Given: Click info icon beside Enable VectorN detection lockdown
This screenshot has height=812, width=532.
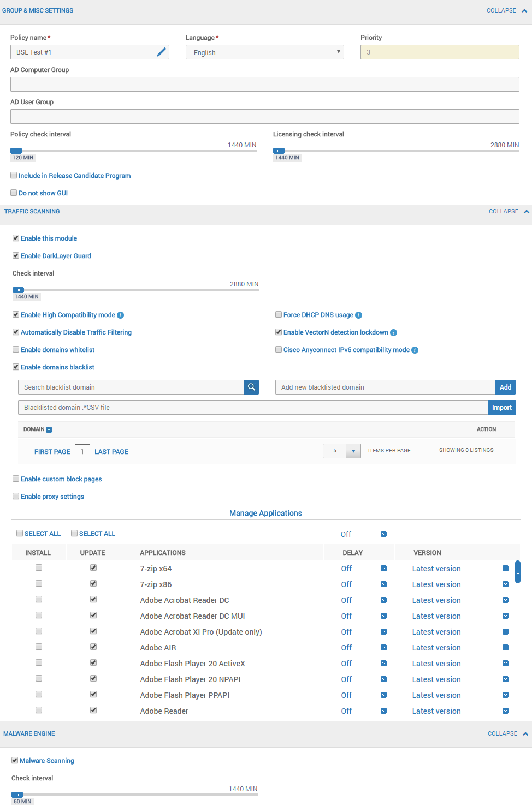Looking at the screenshot, I should [394, 333].
